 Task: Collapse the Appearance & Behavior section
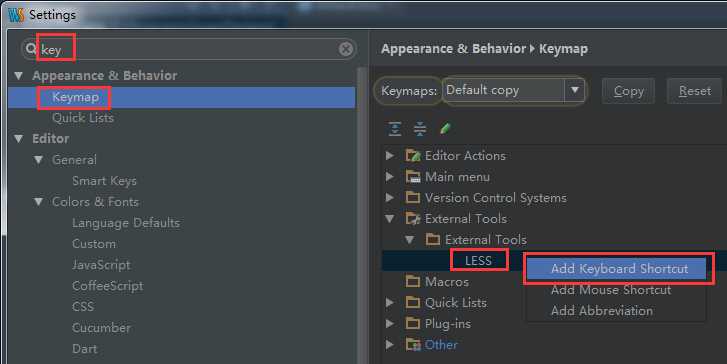[x=19, y=76]
